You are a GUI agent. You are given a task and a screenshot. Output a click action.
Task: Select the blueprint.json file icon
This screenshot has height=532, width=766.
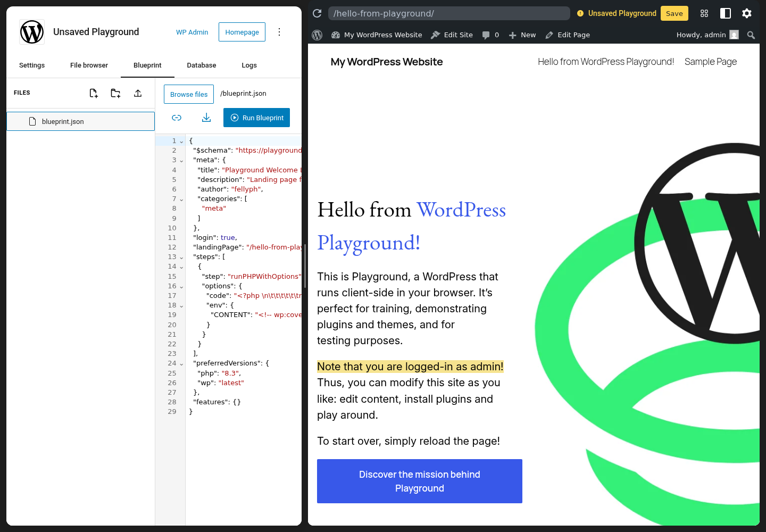point(32,121)
